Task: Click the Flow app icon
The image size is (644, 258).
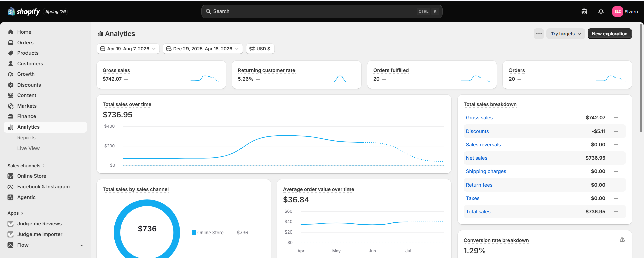Action: [x=11, y=245]
